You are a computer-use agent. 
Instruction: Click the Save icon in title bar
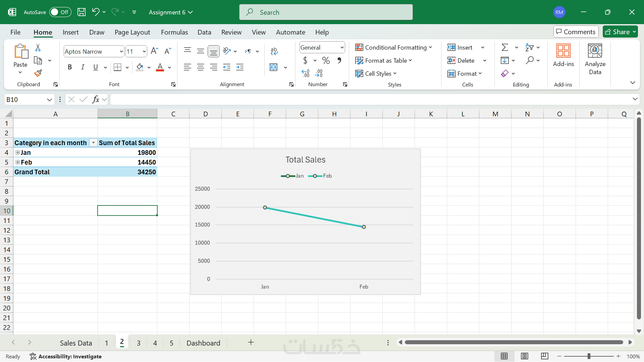82,12
